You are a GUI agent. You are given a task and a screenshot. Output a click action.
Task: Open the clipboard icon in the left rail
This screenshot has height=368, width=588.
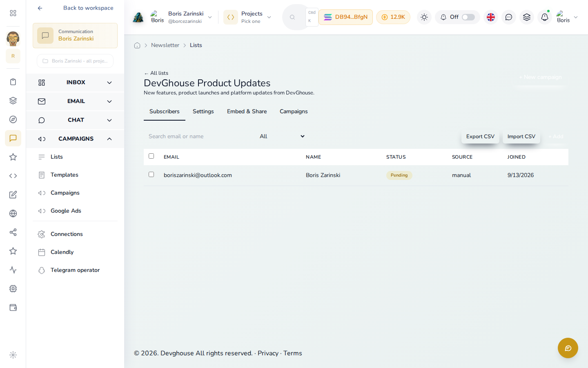13,82
